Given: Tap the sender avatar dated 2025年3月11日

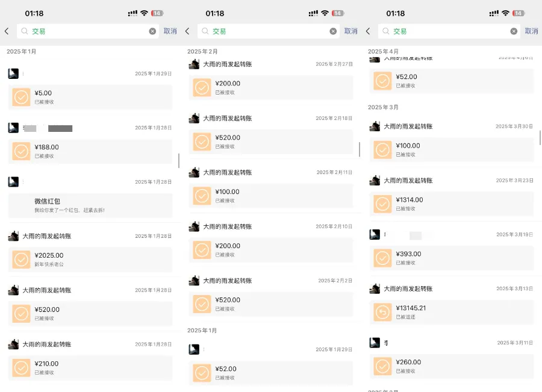Looking at the screenshot, I should point(374,343).
